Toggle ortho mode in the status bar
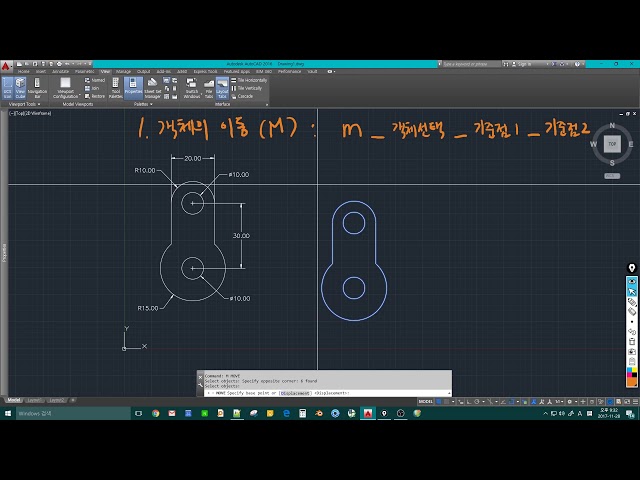This screenshot has height=480, width=640. (x=469, y=402)
